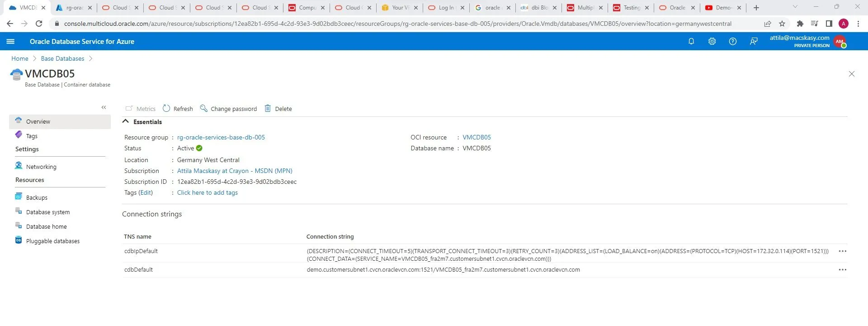868x326 pixels.
Task: Open the browser extensions puzzle icon
Action: click(800, 24)
